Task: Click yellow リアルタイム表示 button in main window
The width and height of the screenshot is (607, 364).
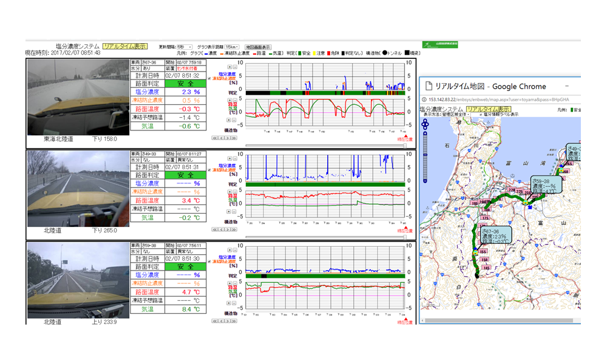Action: coord(124,46)
